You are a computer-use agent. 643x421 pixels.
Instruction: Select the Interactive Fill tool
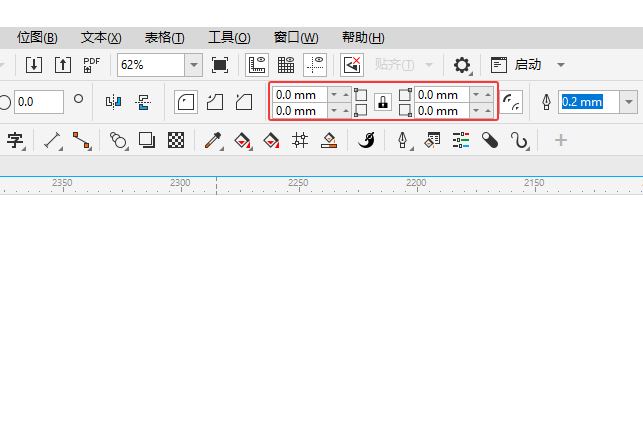click(x=242, y=140)
